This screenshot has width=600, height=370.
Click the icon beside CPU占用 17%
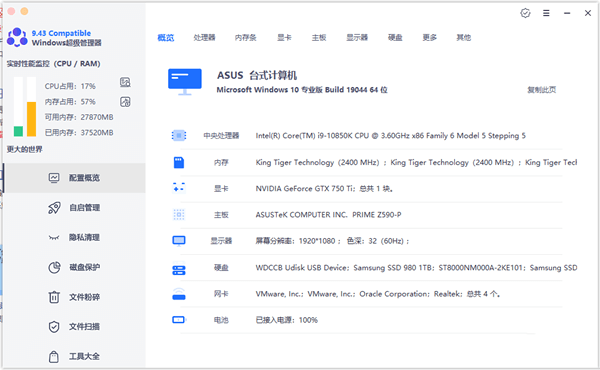coord(125,82)
